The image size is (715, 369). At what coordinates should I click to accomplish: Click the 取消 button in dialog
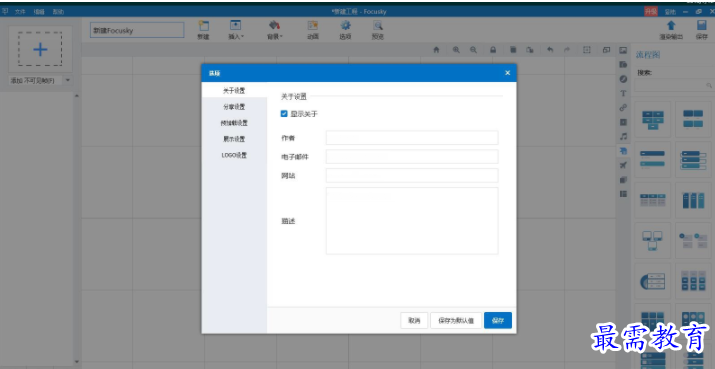(x=414, y=321)
